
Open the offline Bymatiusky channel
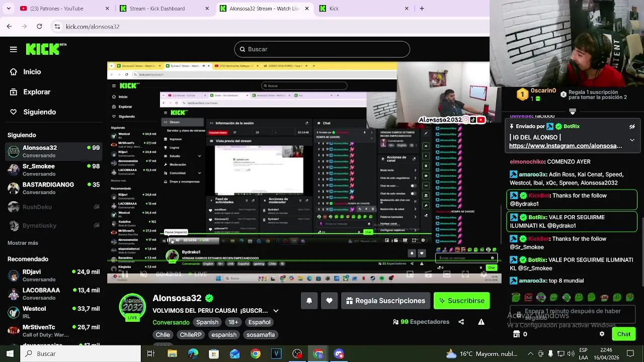coord(53,226)
